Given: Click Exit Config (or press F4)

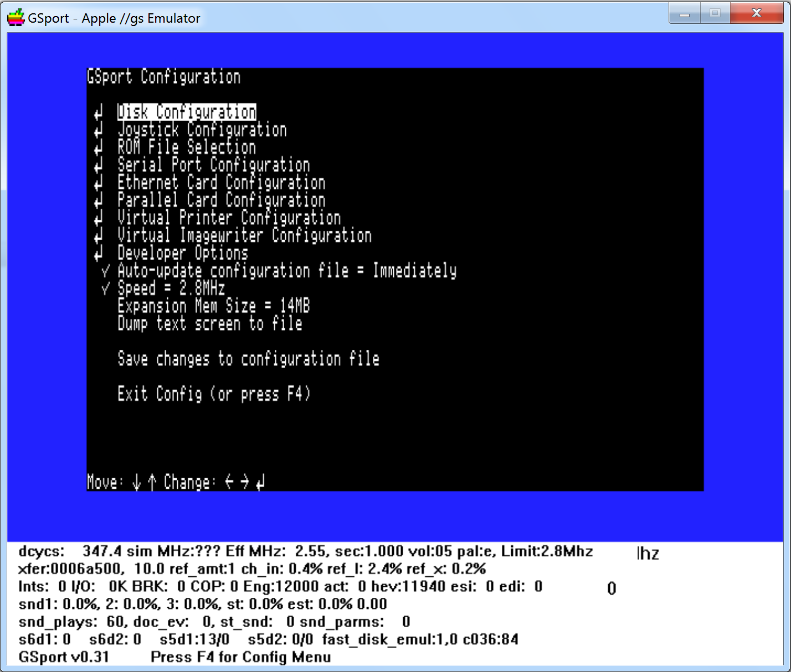Looking at the screenshot, I should 214,395.
